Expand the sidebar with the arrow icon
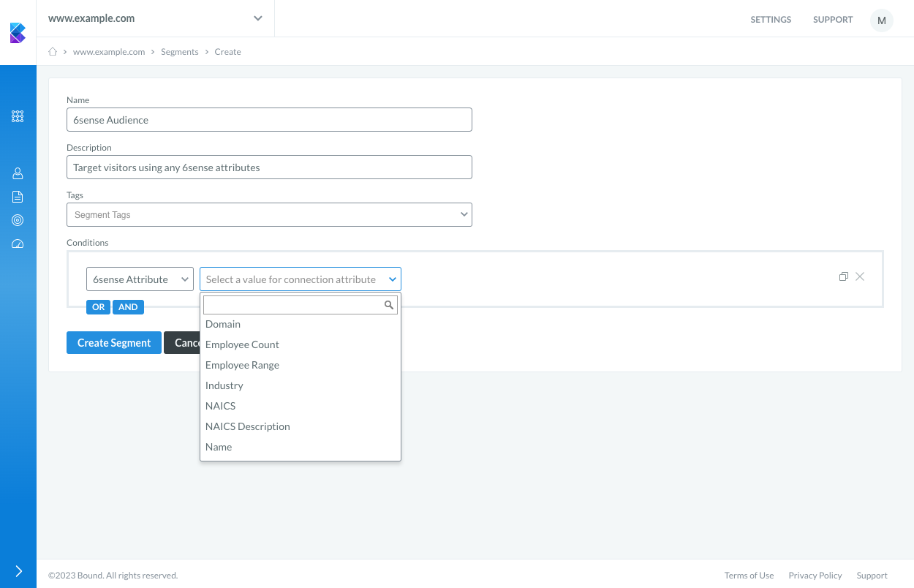 pos(18,571)
